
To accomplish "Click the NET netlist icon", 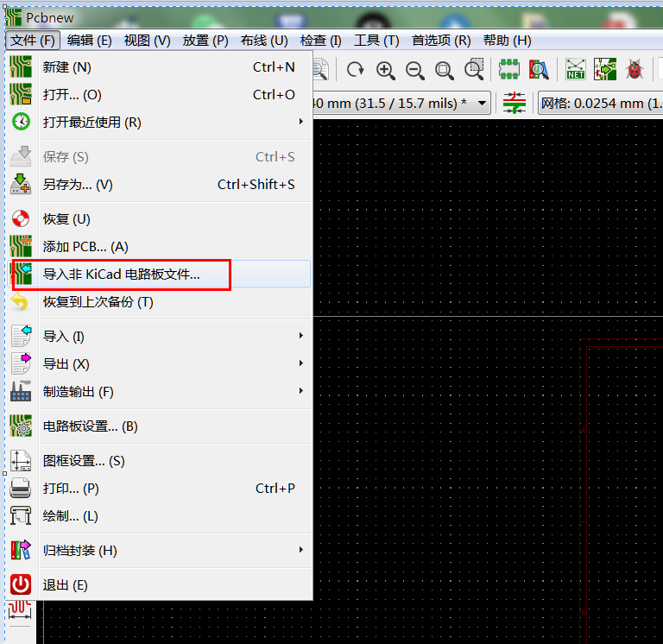I will pos(575,70).
